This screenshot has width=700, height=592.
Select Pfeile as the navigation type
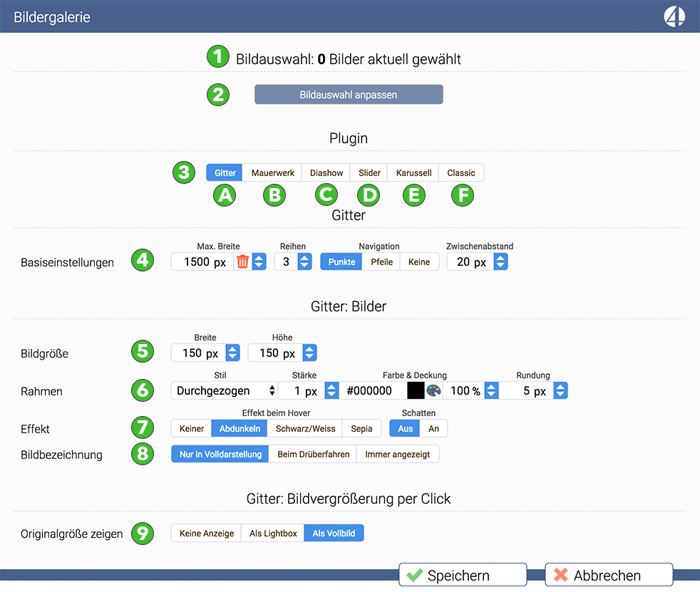pyautogui.click(x=382, y=262)
